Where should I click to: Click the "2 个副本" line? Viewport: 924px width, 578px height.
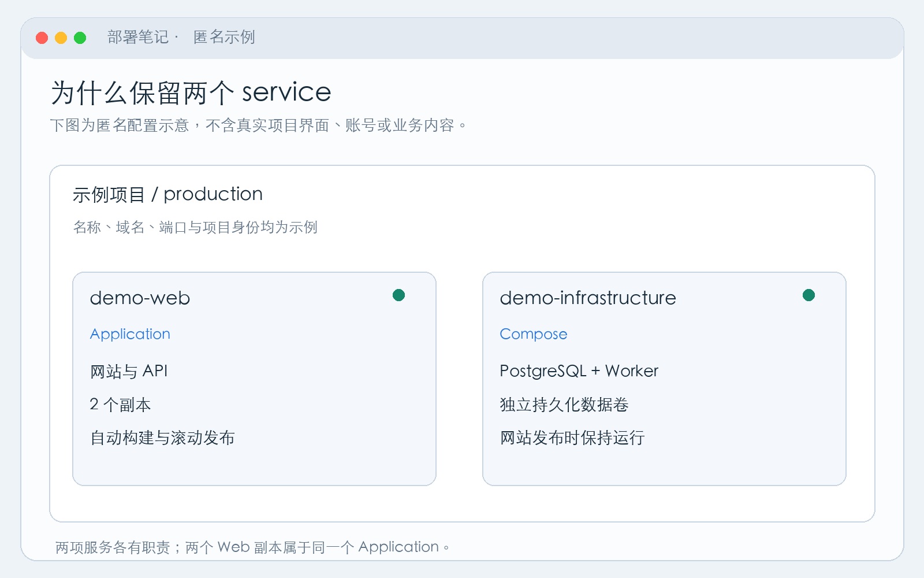(x=120, y=405)
